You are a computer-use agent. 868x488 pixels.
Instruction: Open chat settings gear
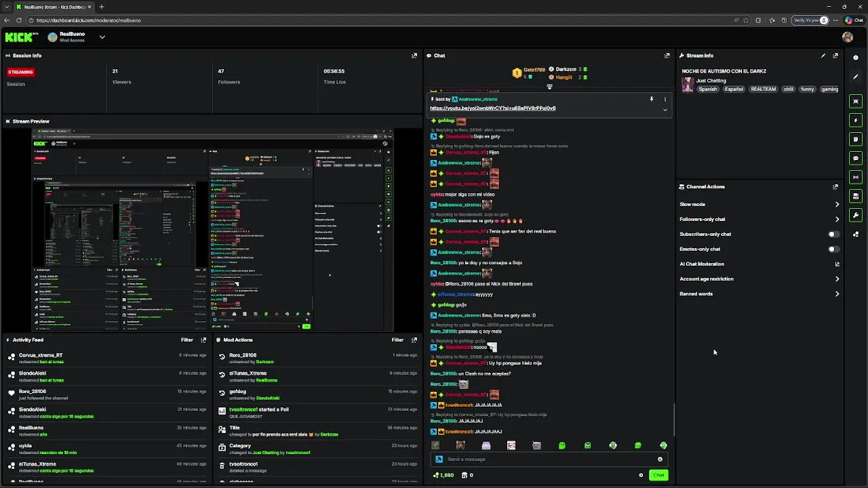pyautogui.click(x=641, y=475)
